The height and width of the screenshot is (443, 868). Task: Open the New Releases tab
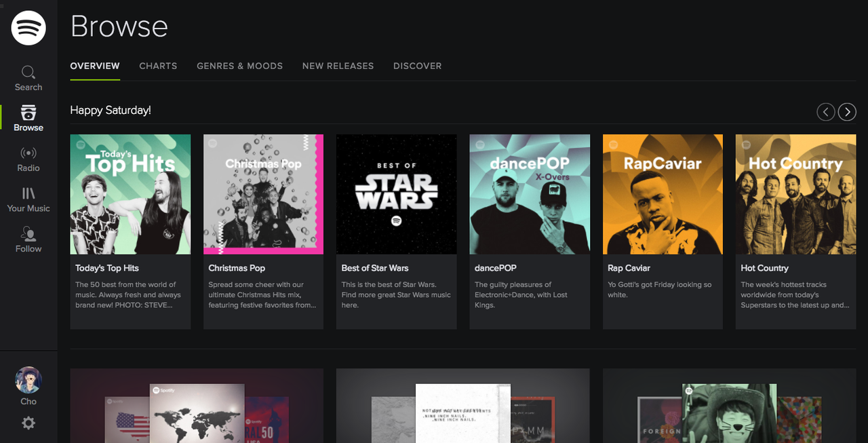tap(338, 66)
